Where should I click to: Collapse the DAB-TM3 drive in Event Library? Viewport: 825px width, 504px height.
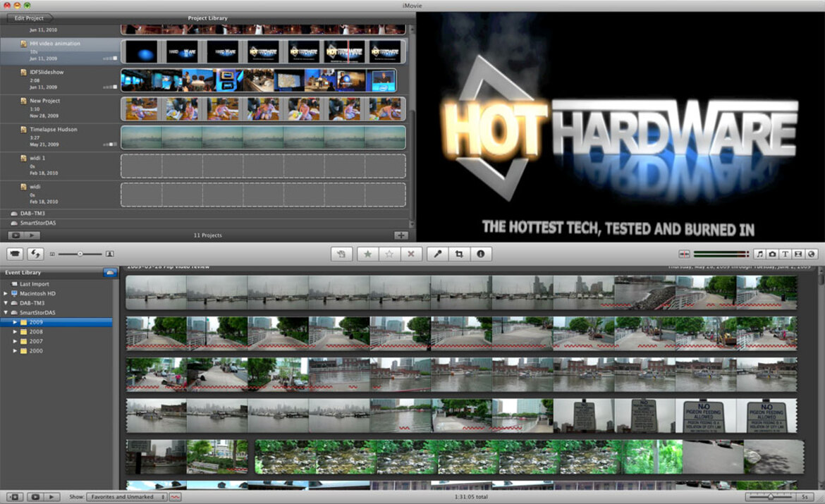point(5,303)
